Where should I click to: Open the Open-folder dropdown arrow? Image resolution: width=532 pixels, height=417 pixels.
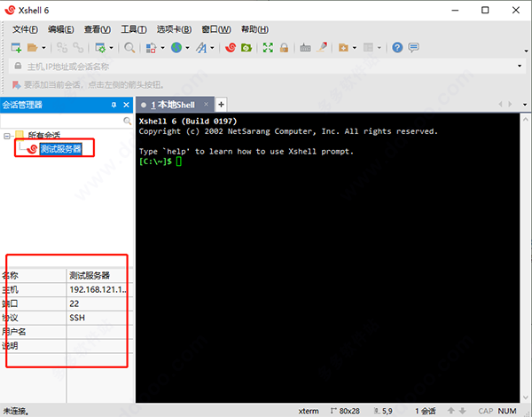click(43, 48)
